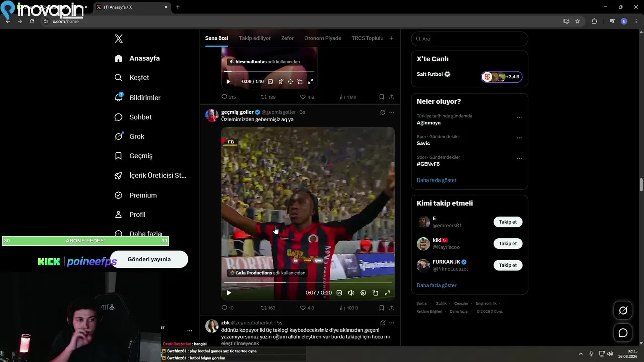Open settings gear on birsenaltuntas video
The image size is (644, 362).
pyautogui.click(x=290, y=81)
